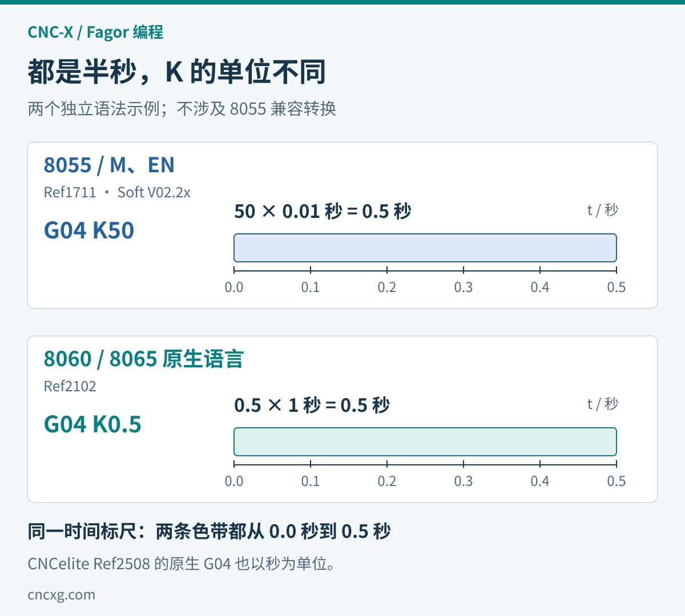Click the 'CNC-X / Fagor 编程' header label
This screenshot has height=616, width=685.
[x=95, y=32]
